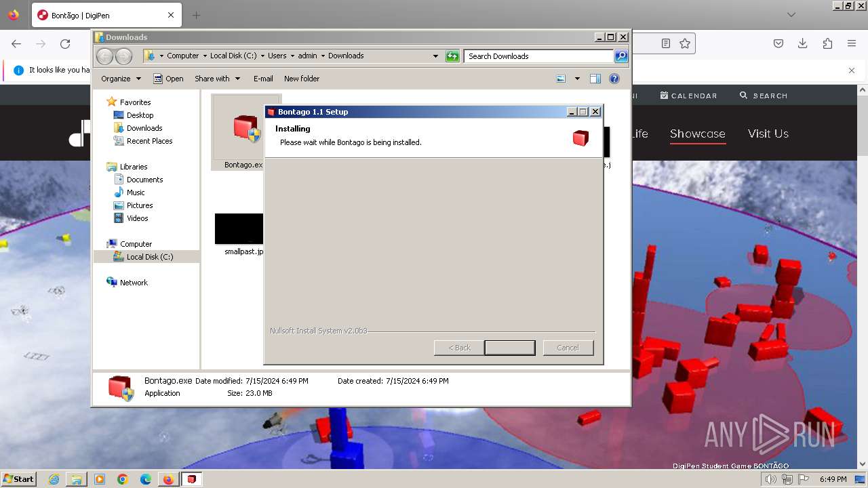The height and width of the screenshot is (488, 868).
Task: Open the Firefox list all tabs chevron
Action: click(x=791, y=15)
